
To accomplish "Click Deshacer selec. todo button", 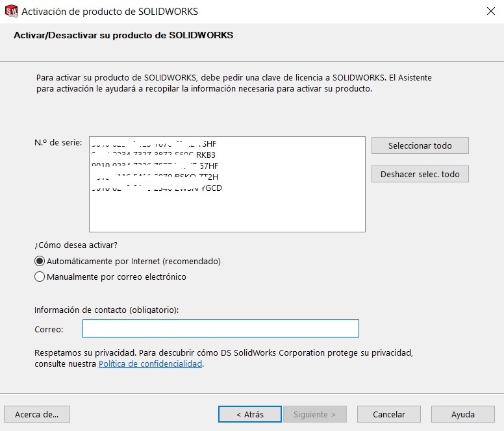I will [420, 174].
